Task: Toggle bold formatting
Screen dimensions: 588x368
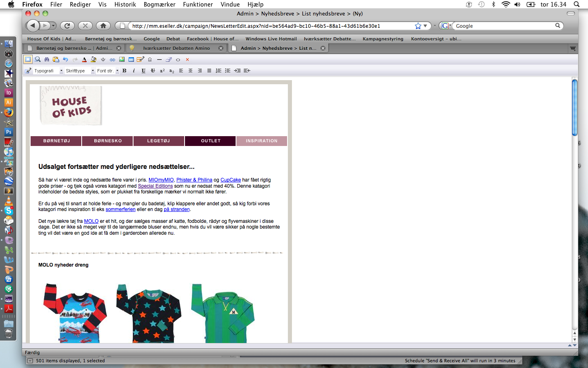Action: (x=125, y=71)
